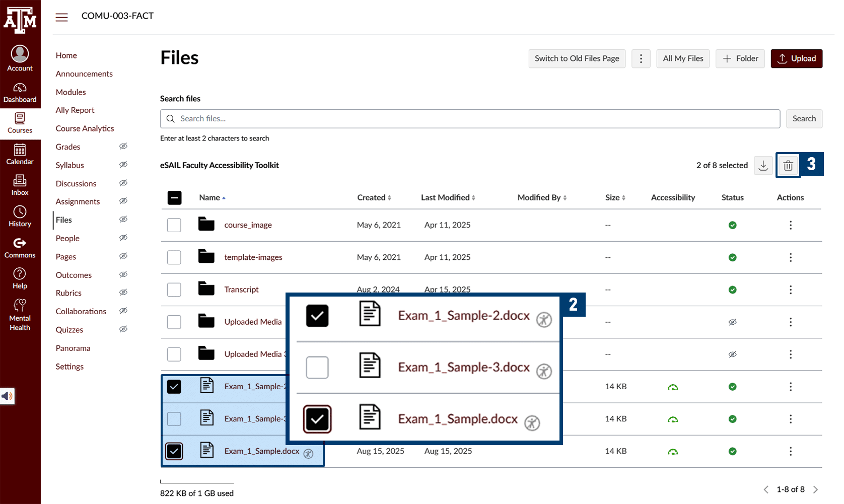Select the checkbox beside the Transcript folder
The image size is (844, 504).
click(174, 290)
